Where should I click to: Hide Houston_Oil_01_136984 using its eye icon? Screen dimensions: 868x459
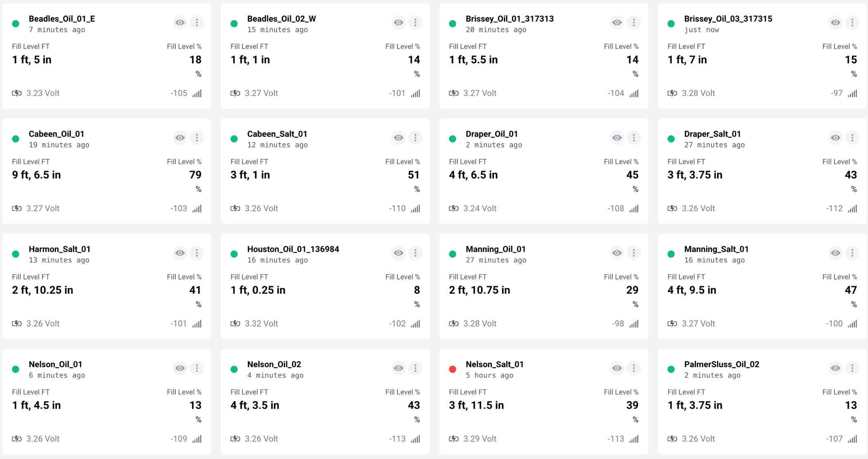pyautogui.click(x=398, y=253)
